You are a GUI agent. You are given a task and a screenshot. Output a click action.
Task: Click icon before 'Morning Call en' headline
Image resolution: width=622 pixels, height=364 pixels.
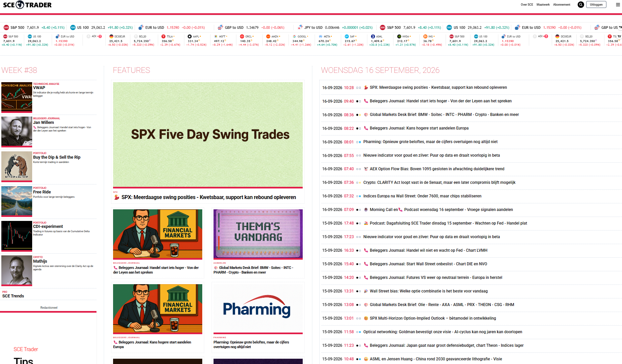pyautogui.click(x=366, y=210)
